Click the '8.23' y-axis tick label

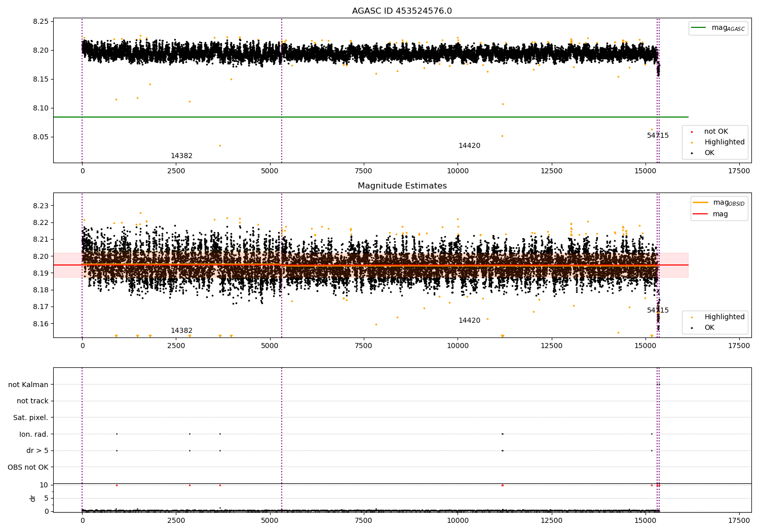coord(41,206)
